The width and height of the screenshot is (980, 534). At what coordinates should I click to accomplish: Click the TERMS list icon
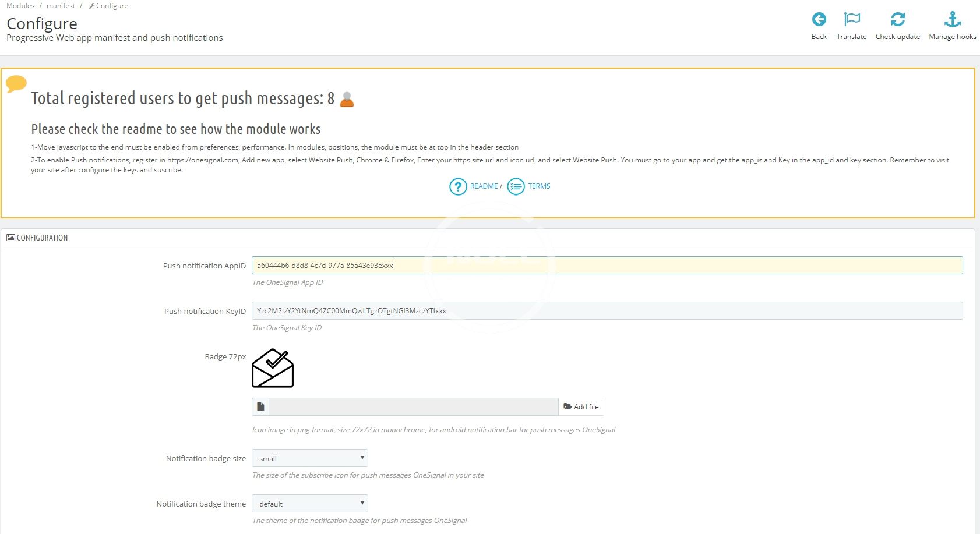(x=516, y=187)
